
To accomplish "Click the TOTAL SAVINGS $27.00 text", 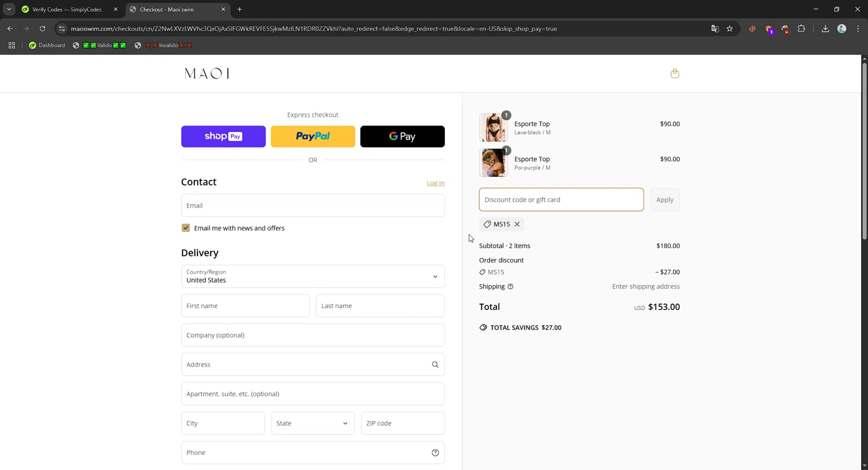I will point(525,328).
